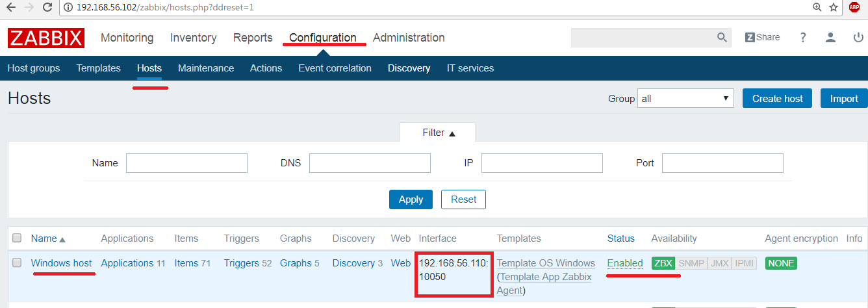Open the Group dropdown
This screenshot has width=868, height=308.
[x=685, y=99]
